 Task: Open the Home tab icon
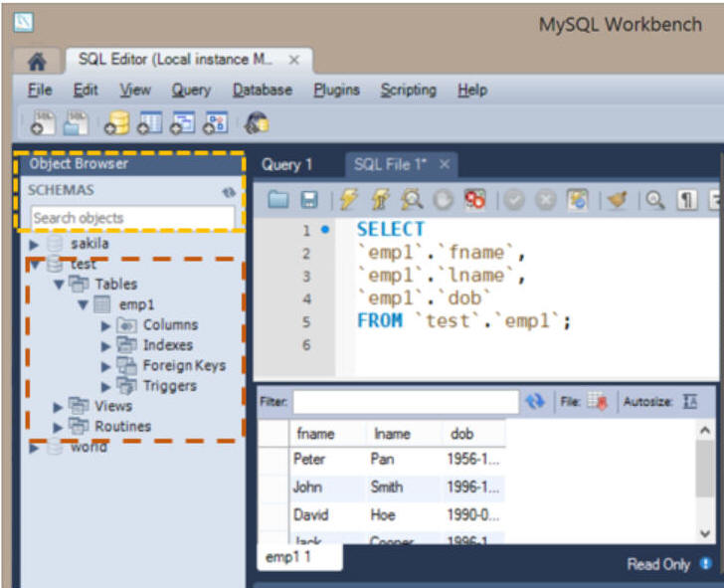coord(37,61)
